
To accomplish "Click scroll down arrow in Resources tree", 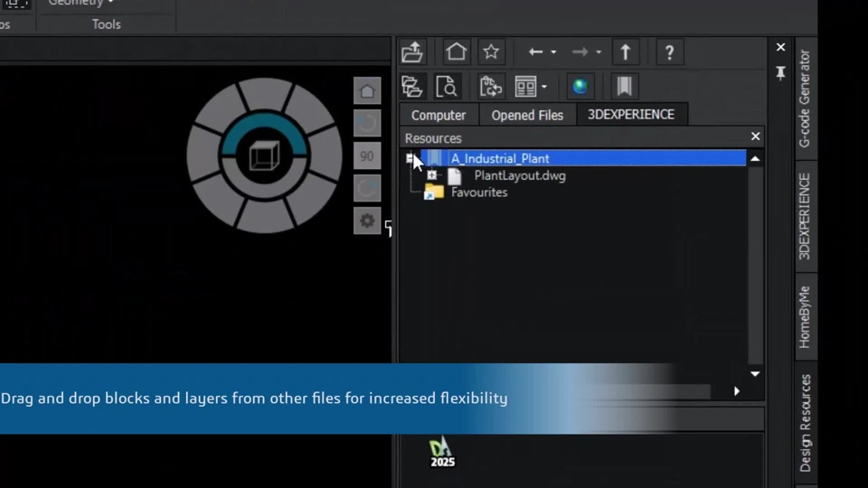I will click(755, 374).
